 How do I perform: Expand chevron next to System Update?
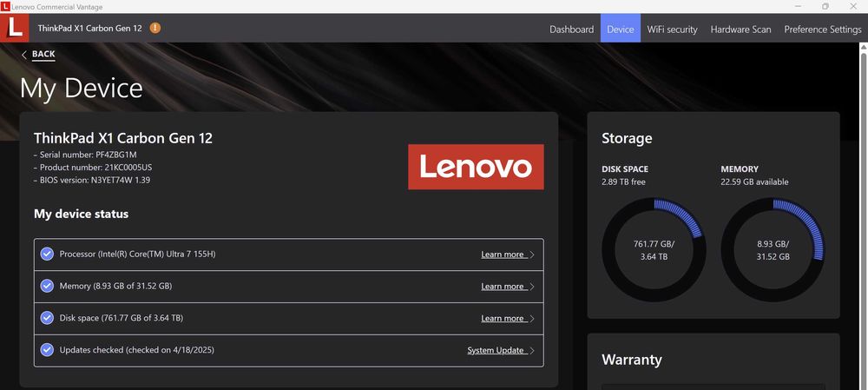point(532,351)
